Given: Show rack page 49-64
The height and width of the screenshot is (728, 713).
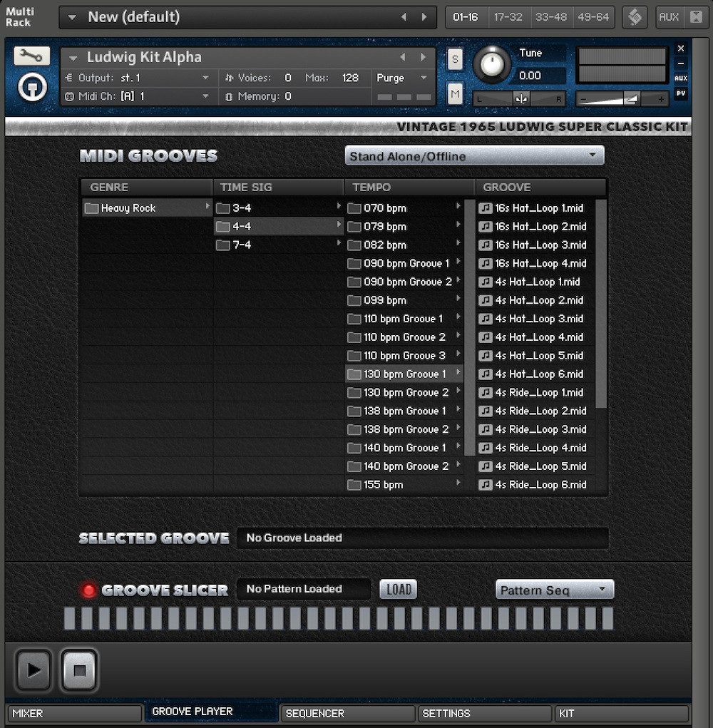Looking at the screenshot, I should click(x=593, y=18).
